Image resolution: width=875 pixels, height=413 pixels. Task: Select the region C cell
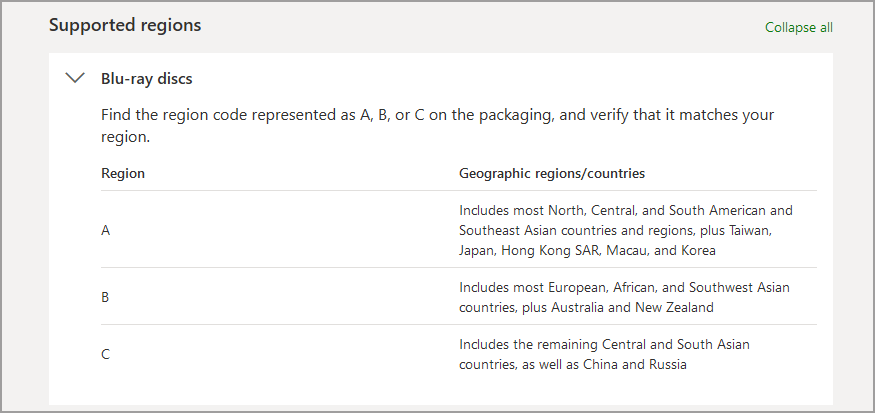tap(106, 354)
